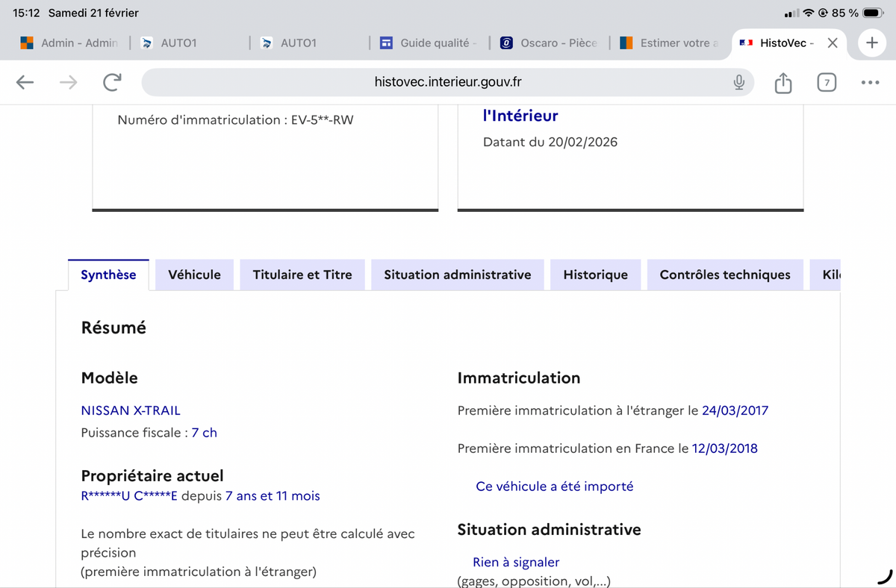Select the Synthèse tab
Image resolution: width=896 pixels, height=588 pixels.
[108, 275]
